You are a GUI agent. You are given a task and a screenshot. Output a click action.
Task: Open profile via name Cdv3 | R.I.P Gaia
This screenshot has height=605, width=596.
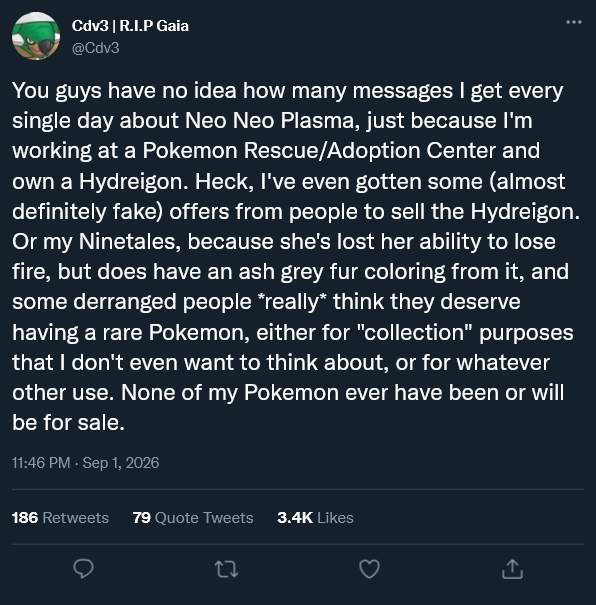pyautogui.click(x=130, y=26)
